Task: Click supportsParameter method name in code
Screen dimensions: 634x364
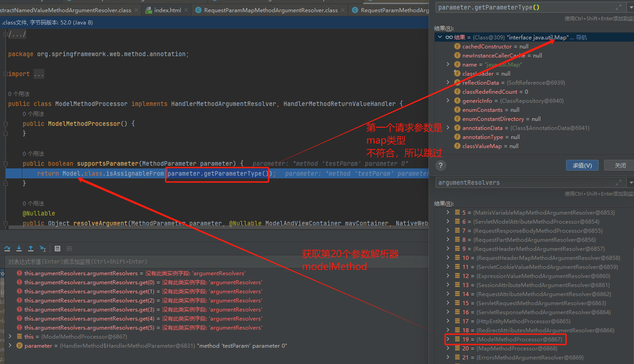Action: point(107,163)
